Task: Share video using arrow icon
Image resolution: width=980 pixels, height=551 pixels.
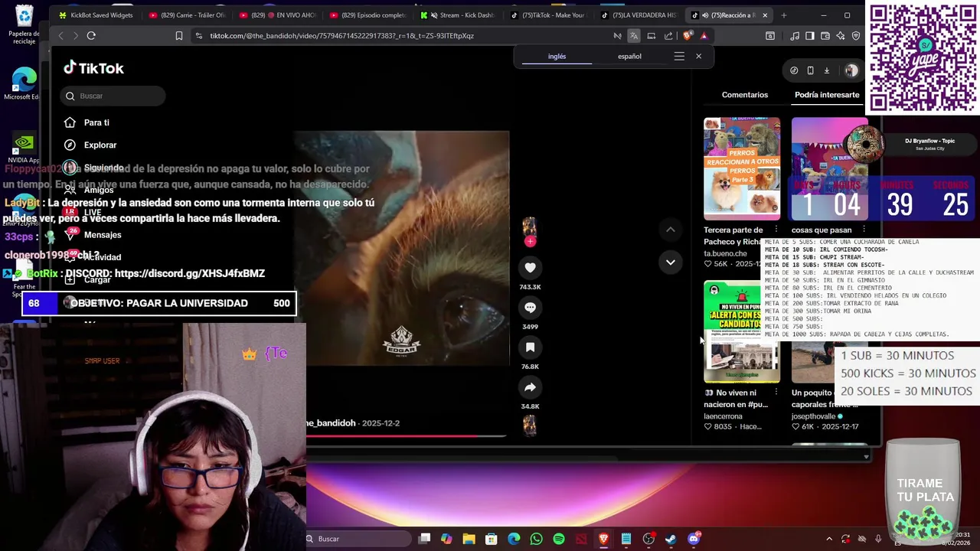Action: [530, 386]
